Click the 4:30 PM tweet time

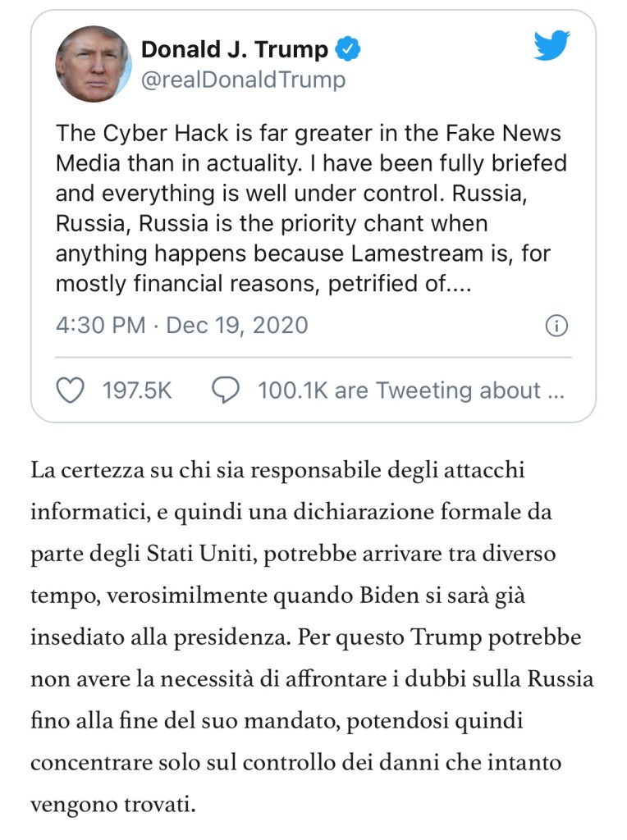(x=100, y=326)
